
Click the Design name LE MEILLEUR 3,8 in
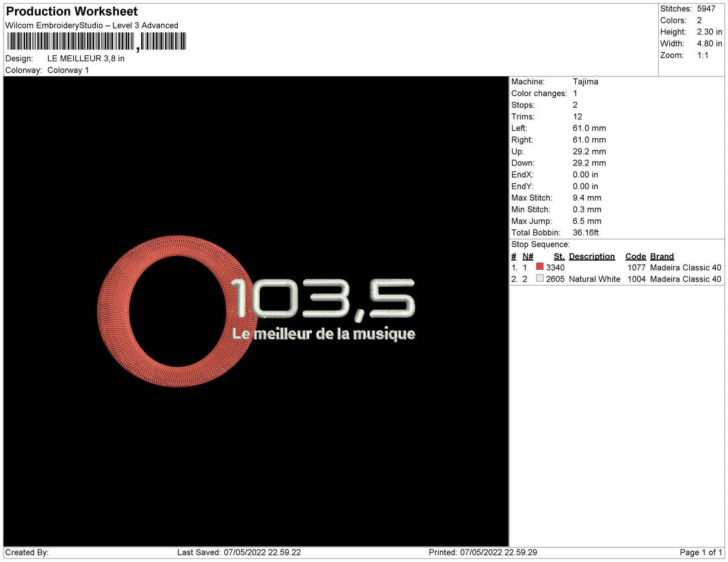[x=86, y=58]
